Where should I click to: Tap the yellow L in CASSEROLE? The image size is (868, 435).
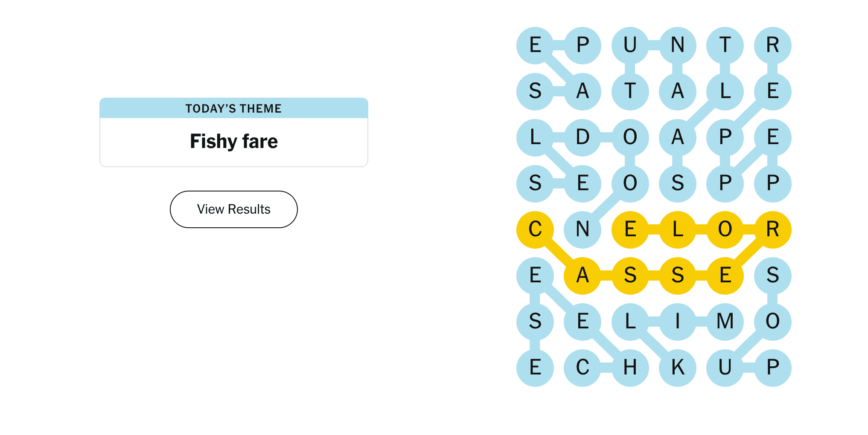678,229
